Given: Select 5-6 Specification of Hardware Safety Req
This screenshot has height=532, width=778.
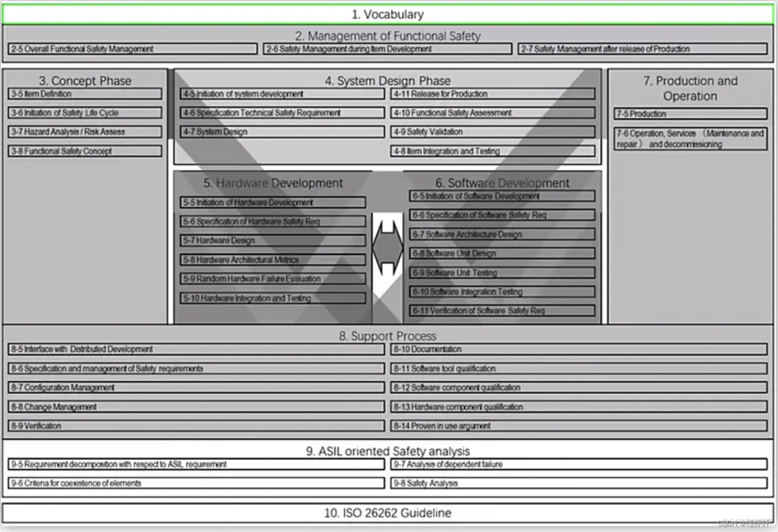Looking at the screenshot, I should coord(273,221).
